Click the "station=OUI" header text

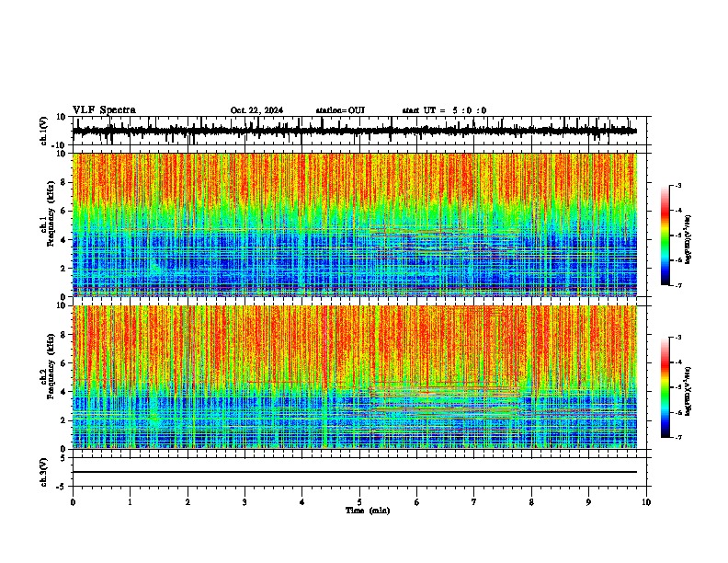[x=340, y=110]
